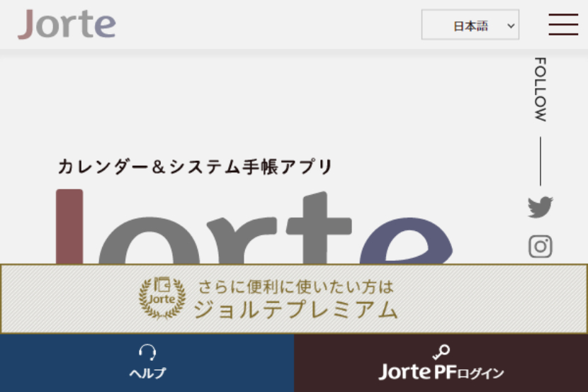The height and width of the screenshot is (392, 588).
Task: Click the さらに便利に使いたい方は text
Action: click(x=295, y=287)
